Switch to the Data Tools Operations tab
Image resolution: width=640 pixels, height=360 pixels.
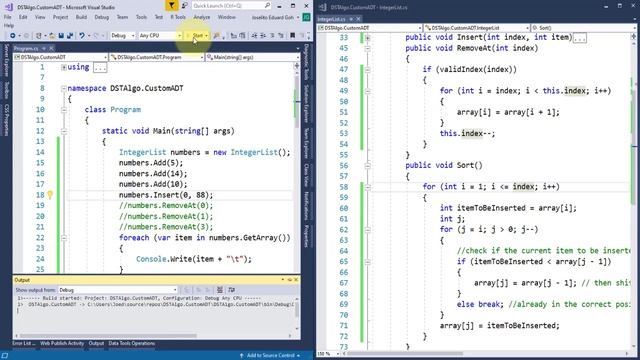point(131,343)
